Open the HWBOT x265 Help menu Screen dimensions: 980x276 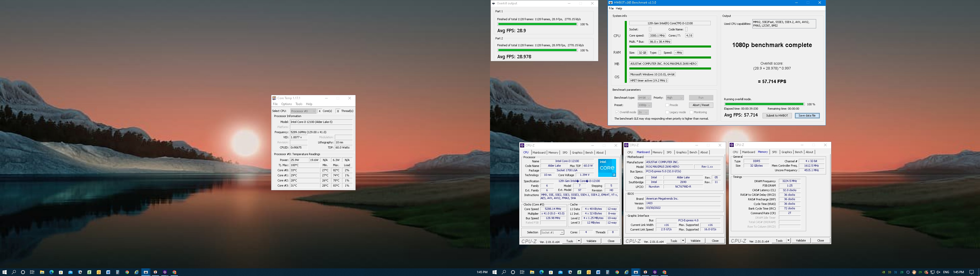[x=619, y=8]
